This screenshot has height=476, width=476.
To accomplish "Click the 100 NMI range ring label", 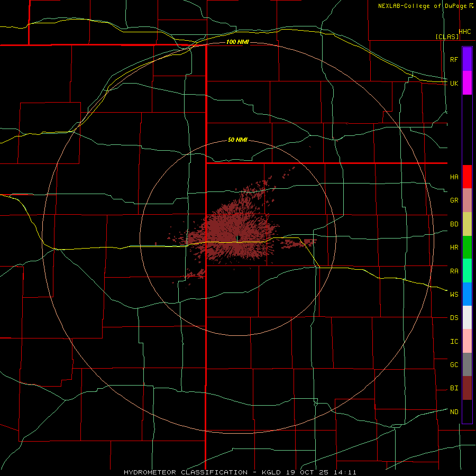I will pyautogui.click(x=237, y=42).
